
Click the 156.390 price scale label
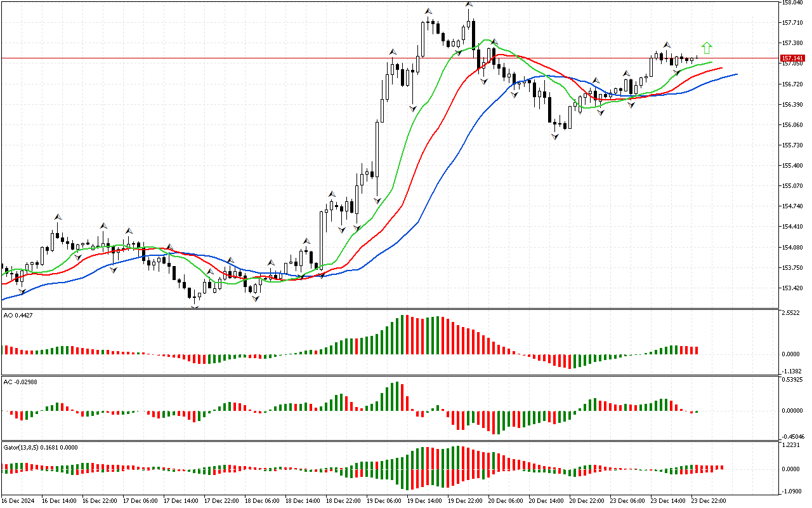coord(793,104)
